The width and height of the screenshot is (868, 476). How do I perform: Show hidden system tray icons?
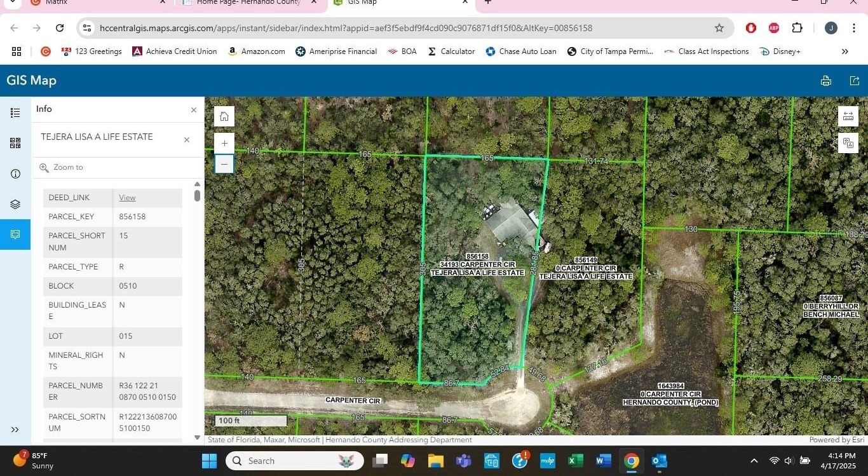coord(754,461)
